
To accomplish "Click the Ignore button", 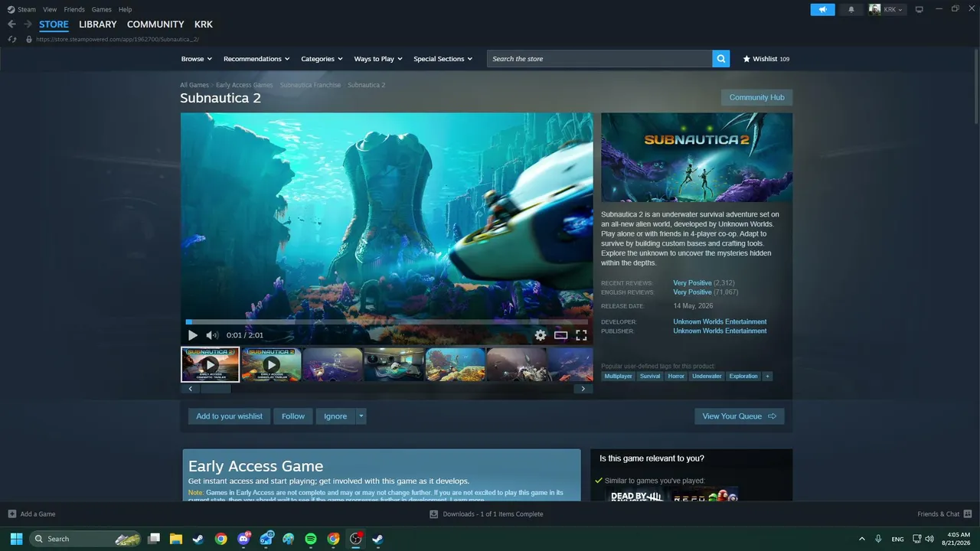I will pyautogui.click(x=335, y=416).
